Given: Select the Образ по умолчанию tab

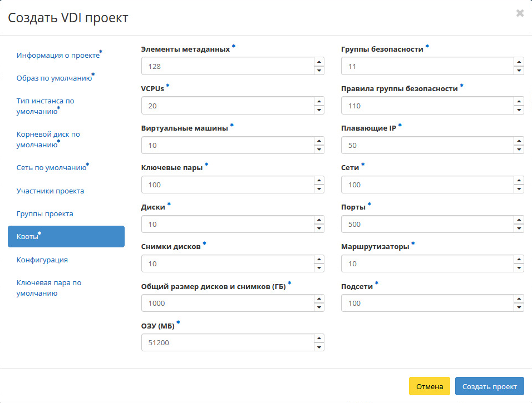Looking at the screenshot, I should pos(54,78).
